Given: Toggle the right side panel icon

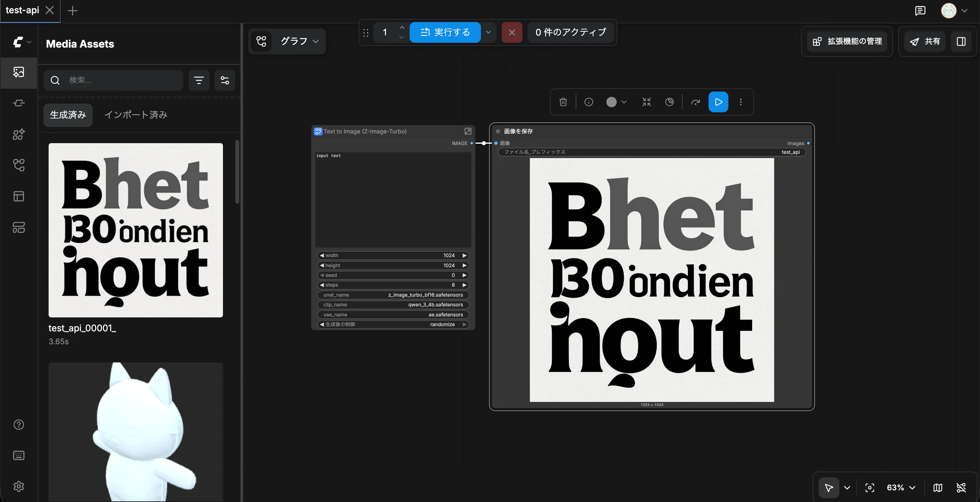Looking at the screenshot, I should (x=961, y=41).
